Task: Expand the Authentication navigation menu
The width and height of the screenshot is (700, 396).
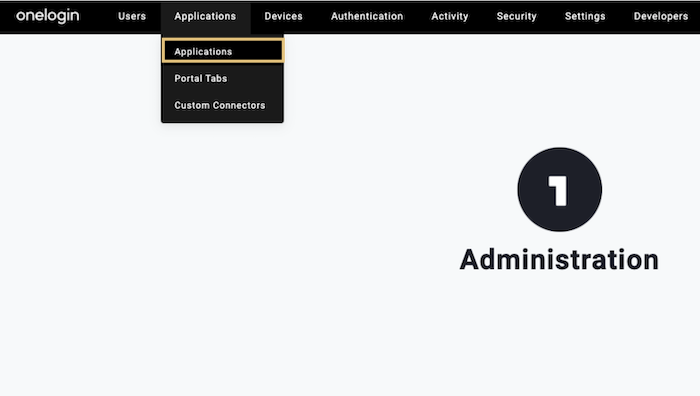Action: (x=367, y=17)
